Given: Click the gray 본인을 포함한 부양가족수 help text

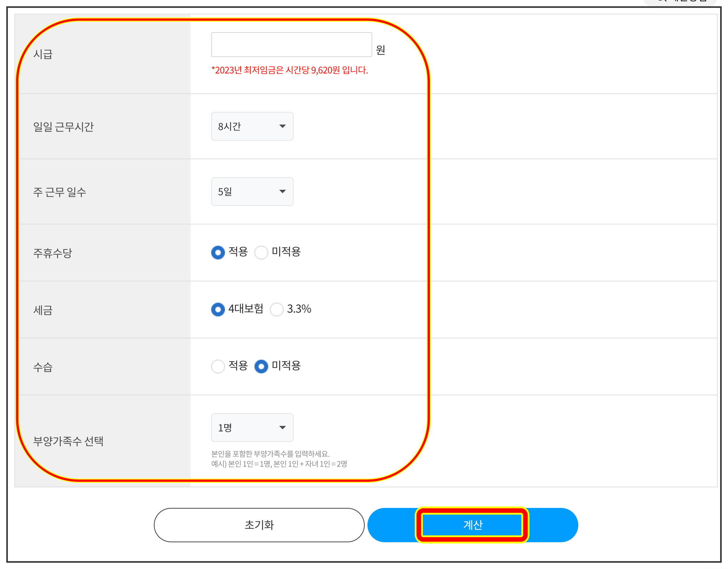Looking at the screenshot, I should (x=270, y=454).
